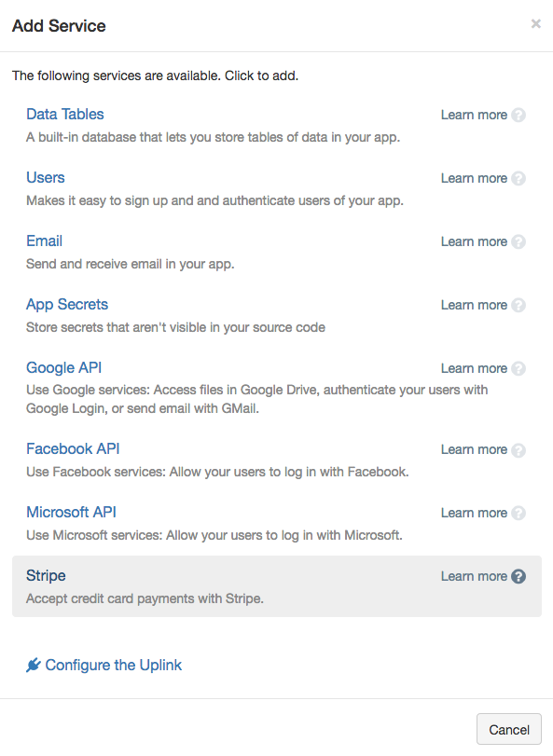Click the plug icon beside Configure the Uplink
The image size is (553, 756).
tap(34, 666)
